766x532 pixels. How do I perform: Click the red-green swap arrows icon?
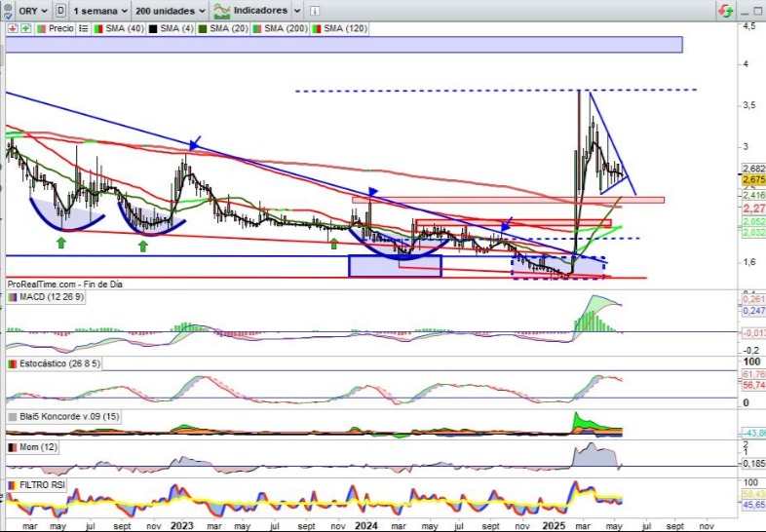coord(725,11)
